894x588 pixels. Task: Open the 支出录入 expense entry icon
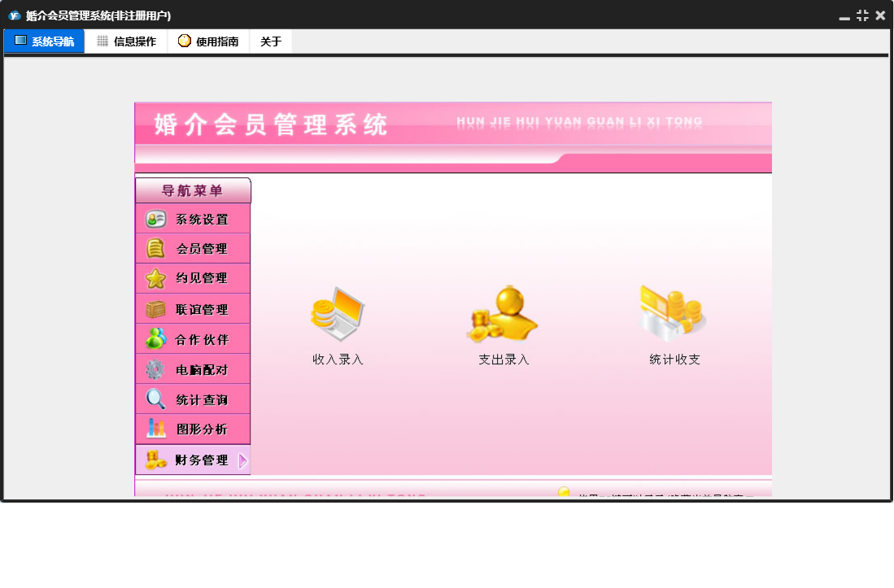coord(503,315)
